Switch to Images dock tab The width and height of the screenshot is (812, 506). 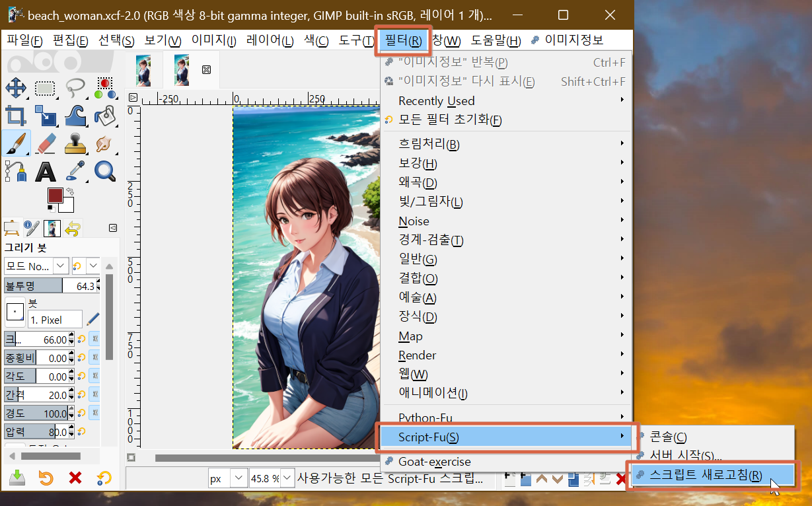click(52, 229)
